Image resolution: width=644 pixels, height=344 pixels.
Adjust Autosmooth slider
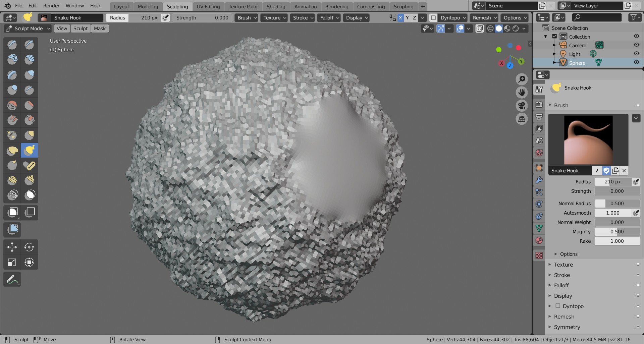(x=613, y=213)
